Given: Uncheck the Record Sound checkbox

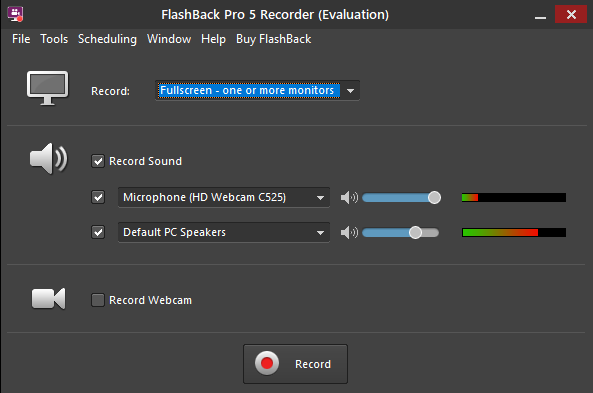Looking at the screenshot, I should click(x=98, y=161).
